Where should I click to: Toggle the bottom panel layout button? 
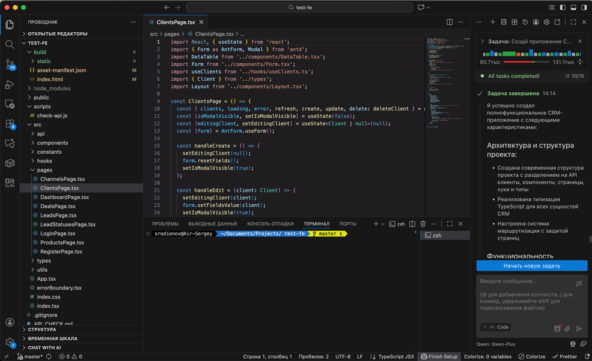[573, 7]
